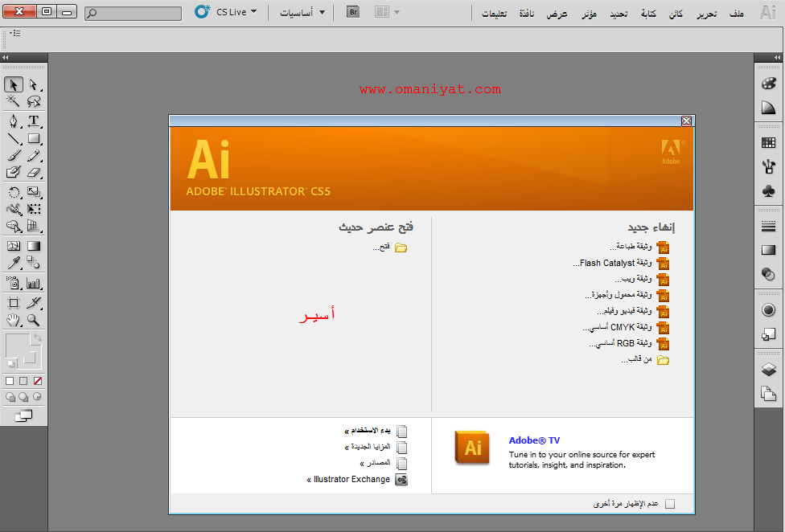This screenshot has width=785, height=532.
Task: Collapse the tools panel with the double arrows
Action: tap(6, 58)
